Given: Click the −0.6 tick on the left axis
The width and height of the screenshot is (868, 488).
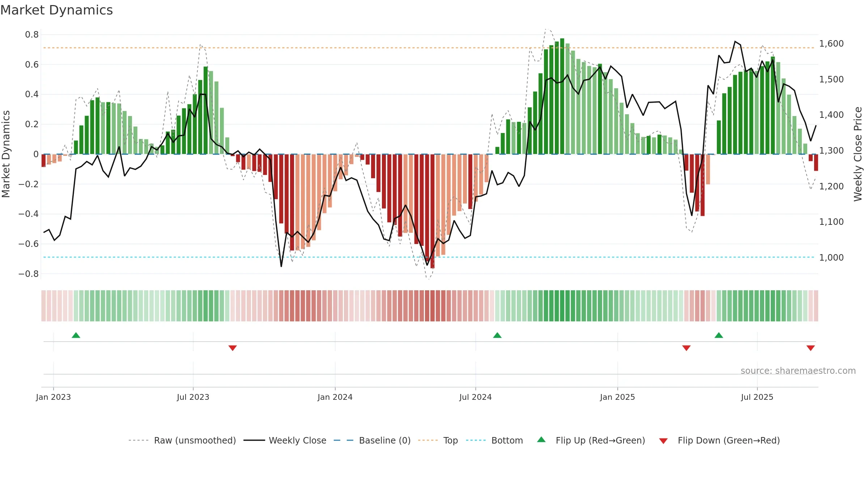Looking at the screenshot, I should click(29, 244).
